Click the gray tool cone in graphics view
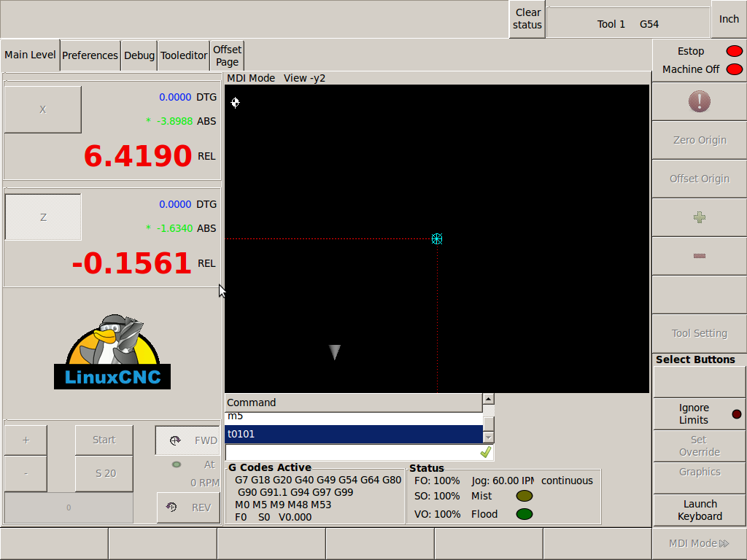747x560 pixels. pos(335,352)
